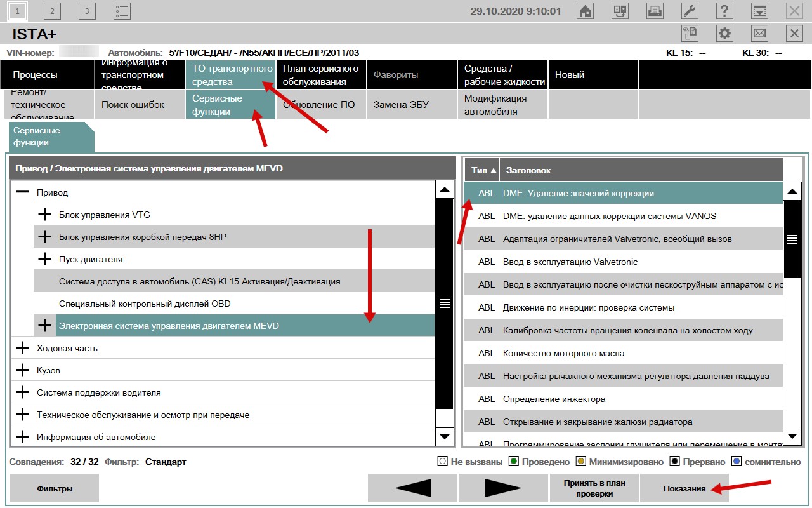Screen dimensions: 812x508
Task: Select the green Проведено status indicator
Action: click(514, 462)
